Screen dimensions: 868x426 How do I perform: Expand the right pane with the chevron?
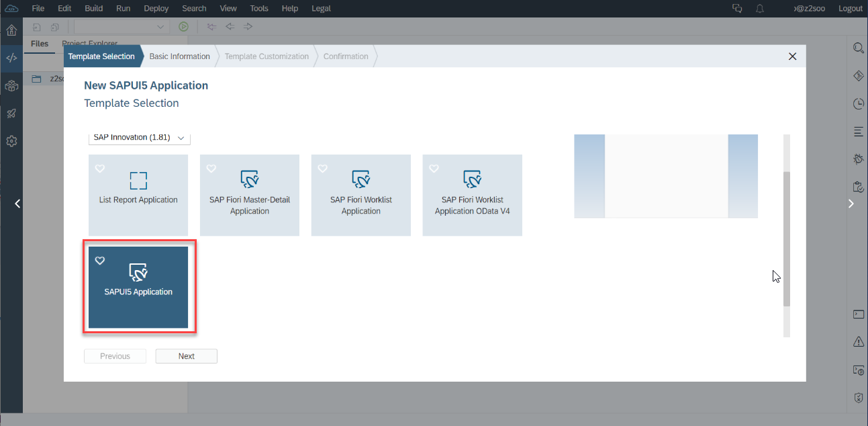click(851, 204)
